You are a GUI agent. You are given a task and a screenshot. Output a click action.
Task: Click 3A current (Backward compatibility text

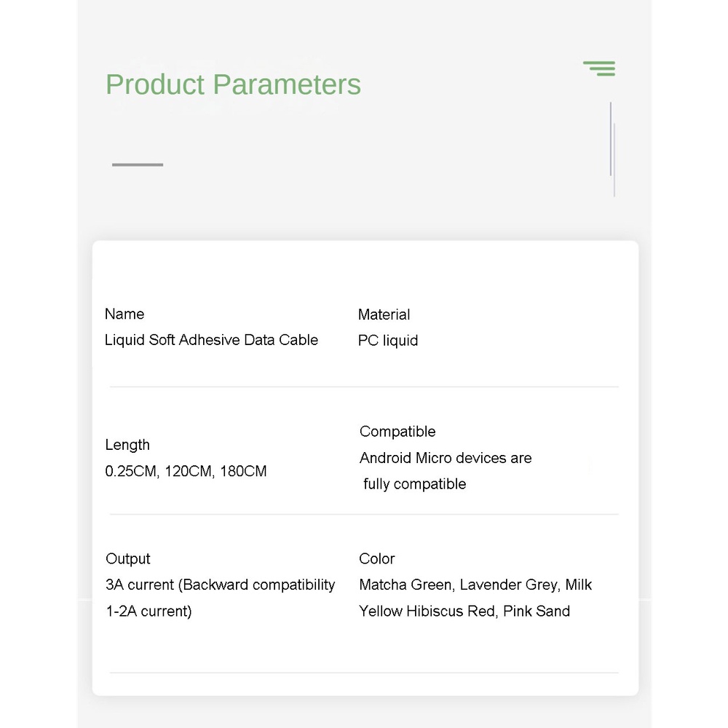[x=220, y=585]
